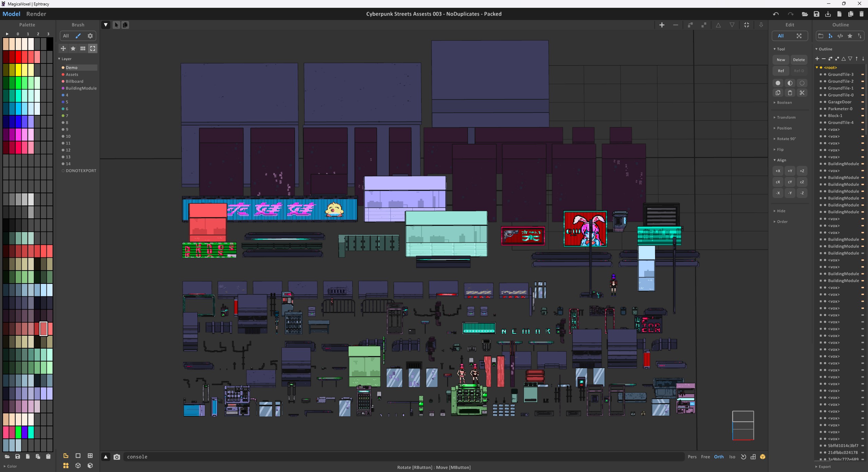Toggle visibility dot of the DONOTEXPORT layer

[63, 171]
